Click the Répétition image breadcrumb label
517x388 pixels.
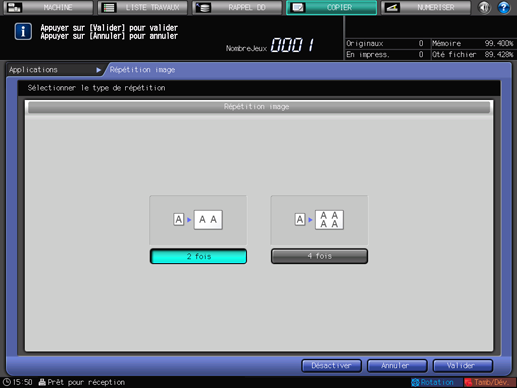click(142, 70)
